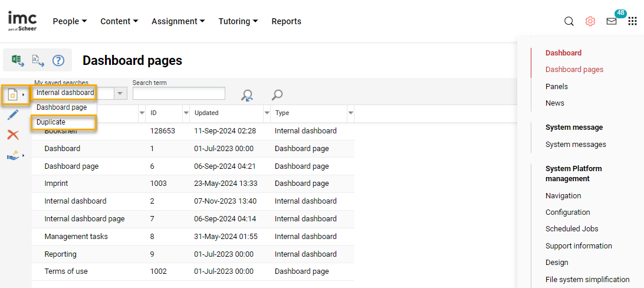Click the reset search icon
This screenshot has width=644, height=288.
coord(247,95)
